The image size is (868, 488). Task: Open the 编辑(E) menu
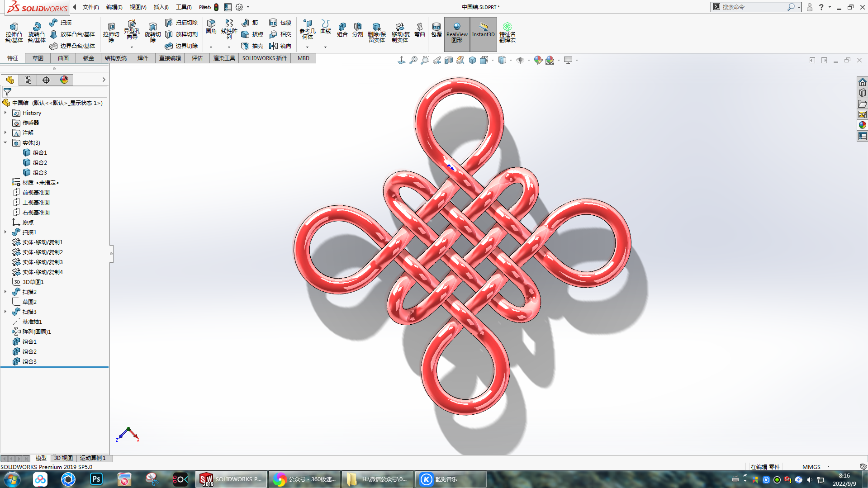tap(114, 7)
